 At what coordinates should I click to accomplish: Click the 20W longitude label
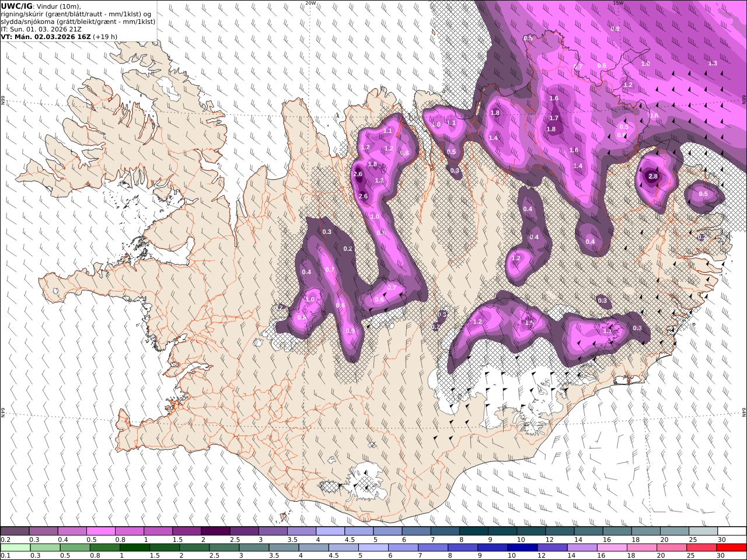click(310, 3)
